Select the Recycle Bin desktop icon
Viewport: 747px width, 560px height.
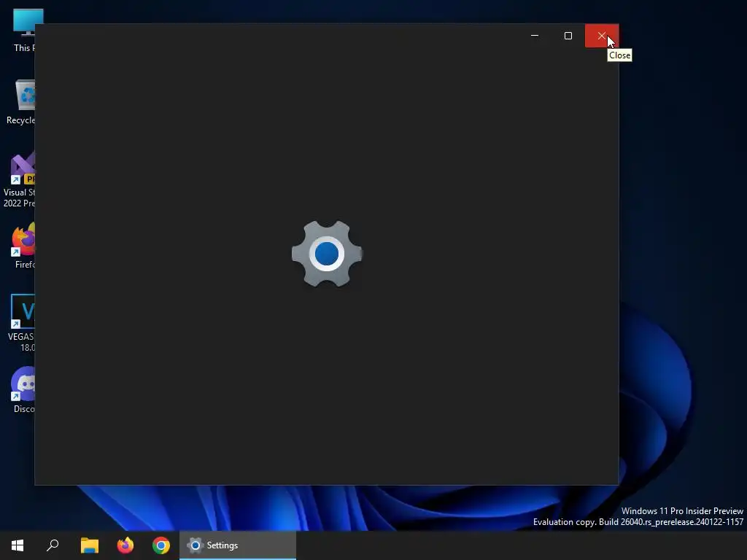(x=21, y=102)
